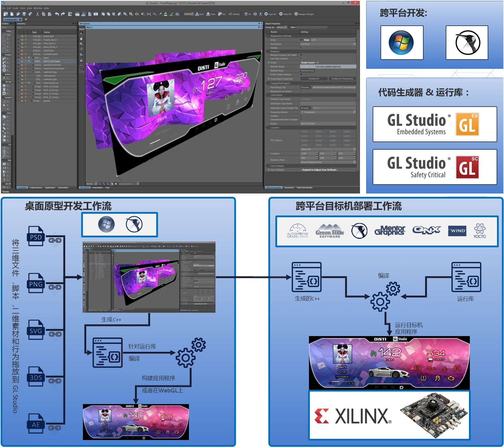Click the eye preview icon in toolbar
This screenshot has width=504, height=447.
pyautogui.click(x=255, y=14)
